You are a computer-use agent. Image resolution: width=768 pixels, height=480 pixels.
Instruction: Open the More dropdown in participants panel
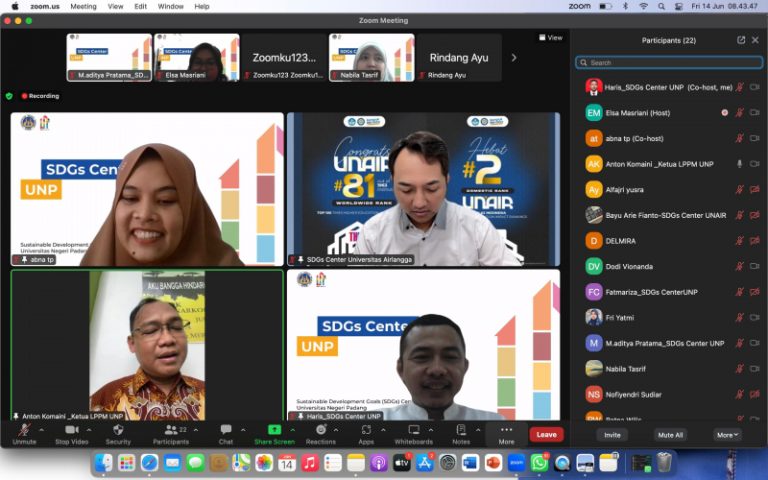(x=727, y=435)
